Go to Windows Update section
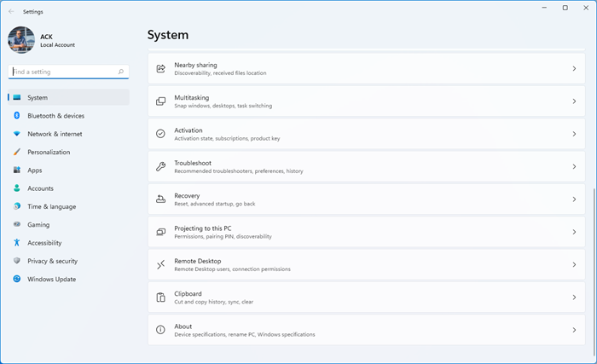Screen dimensions: 597x364 [x=51, y=279]
